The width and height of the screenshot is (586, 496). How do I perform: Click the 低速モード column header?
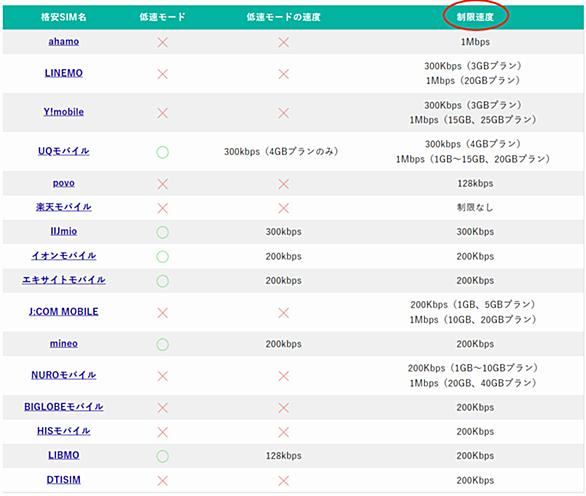click(162, 17)
